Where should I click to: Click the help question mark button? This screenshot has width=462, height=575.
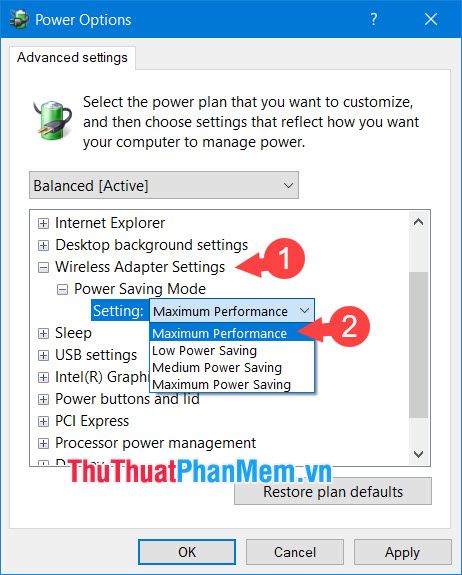pyautogui.click(x=373, y=19)
